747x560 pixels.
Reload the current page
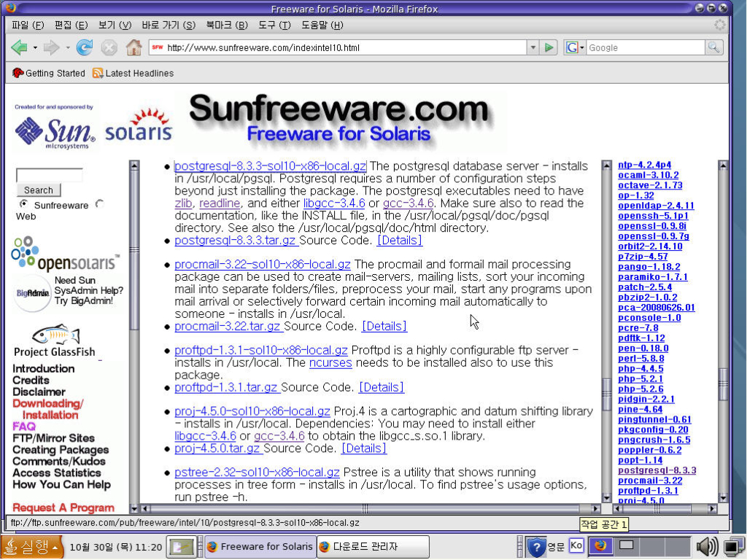[x=85, y=47]
